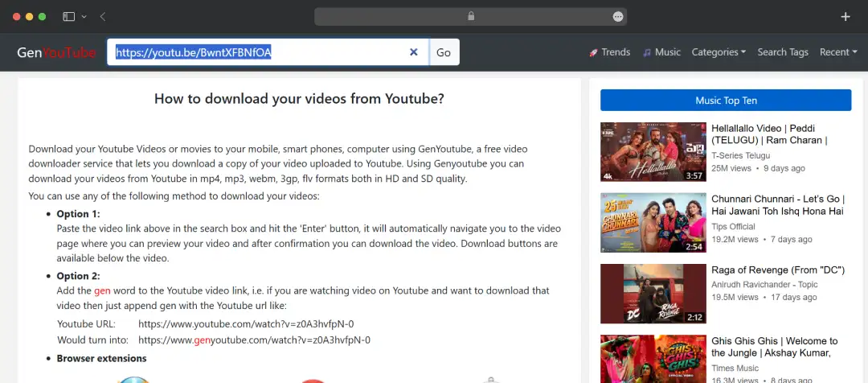The width and height of the screenshot is (868, 383).
Task: Click "19.2M views" under Chunnari video
Action: click(735, 240)
